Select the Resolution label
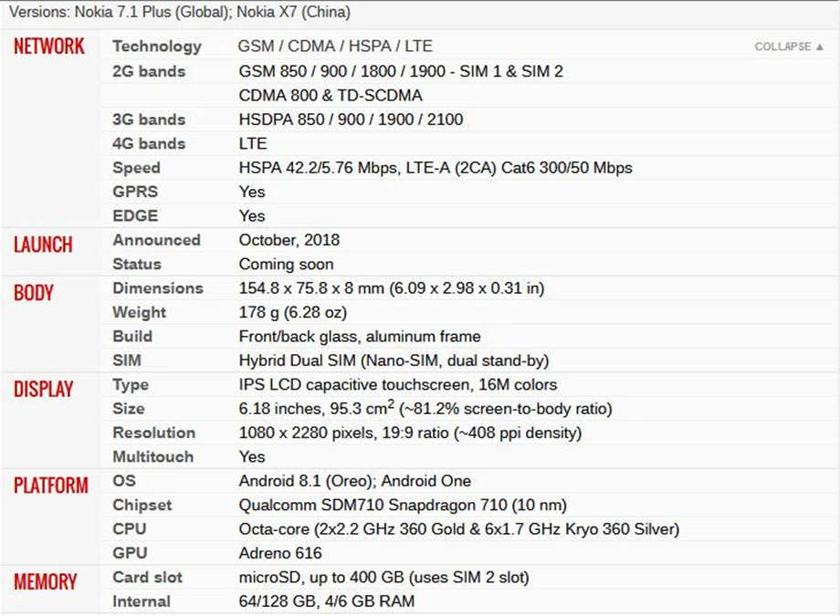Viewport: 840px width, 616px height. point(153,433)
